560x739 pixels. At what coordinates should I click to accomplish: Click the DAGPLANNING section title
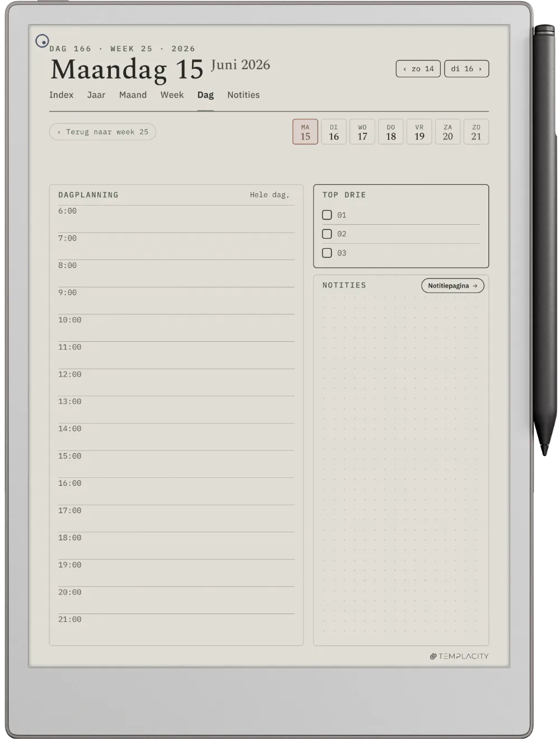pos(88,195)
